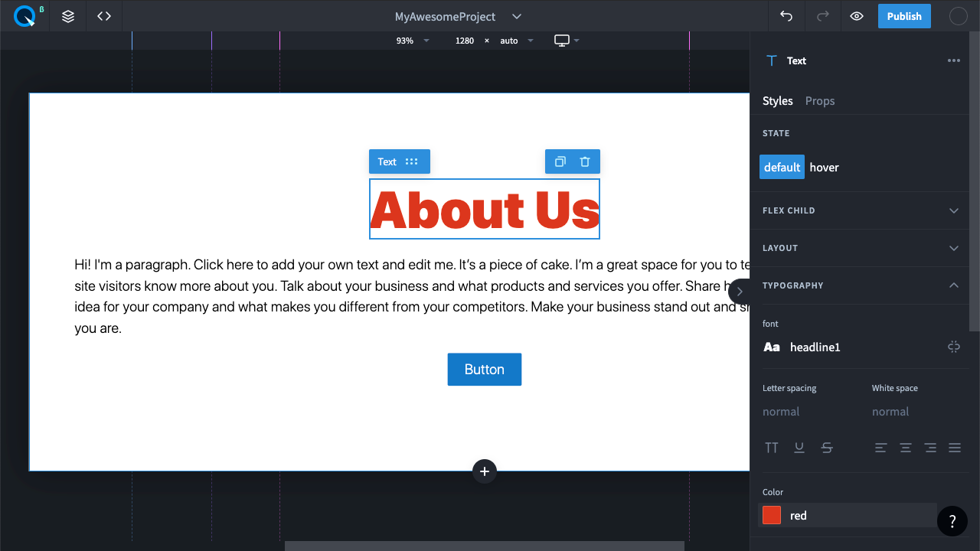Expand the Layout section

pos(953,248)
